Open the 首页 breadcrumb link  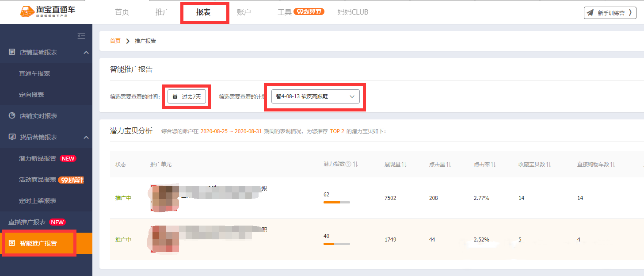coord(114,40)
